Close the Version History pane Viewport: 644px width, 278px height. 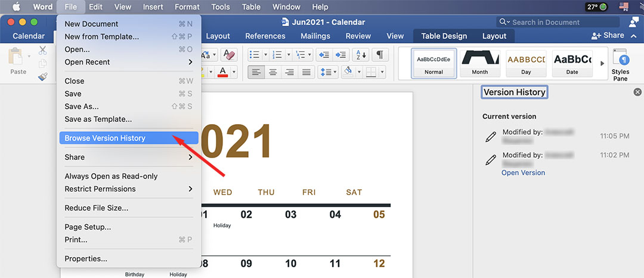pyautogui.click(x=637, y=92)
